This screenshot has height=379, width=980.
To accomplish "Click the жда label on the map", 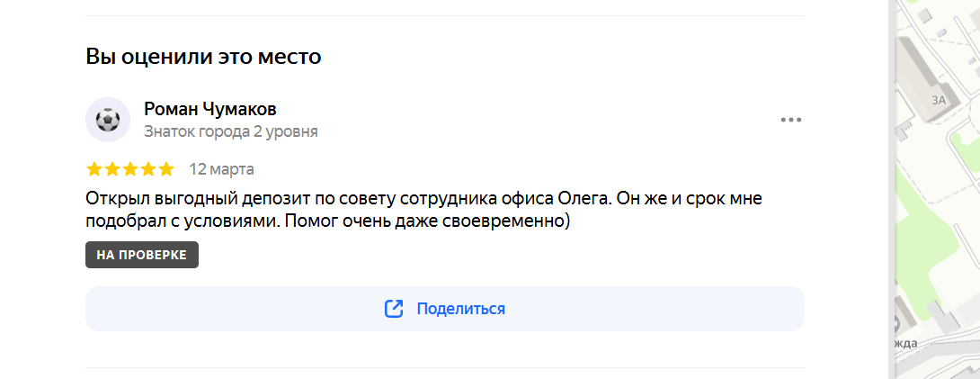I will pyautogui.click(x=906, y=343).
